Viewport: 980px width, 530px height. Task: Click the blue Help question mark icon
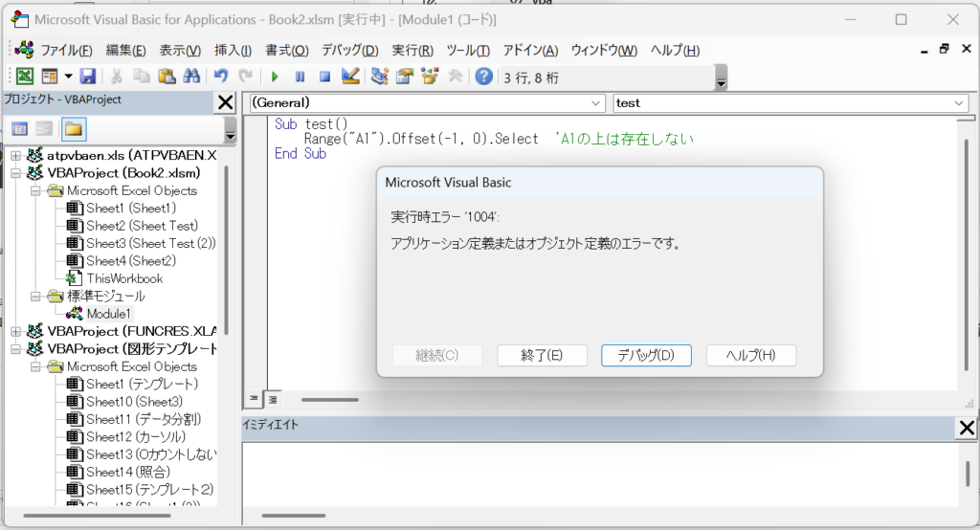[483, 77]
